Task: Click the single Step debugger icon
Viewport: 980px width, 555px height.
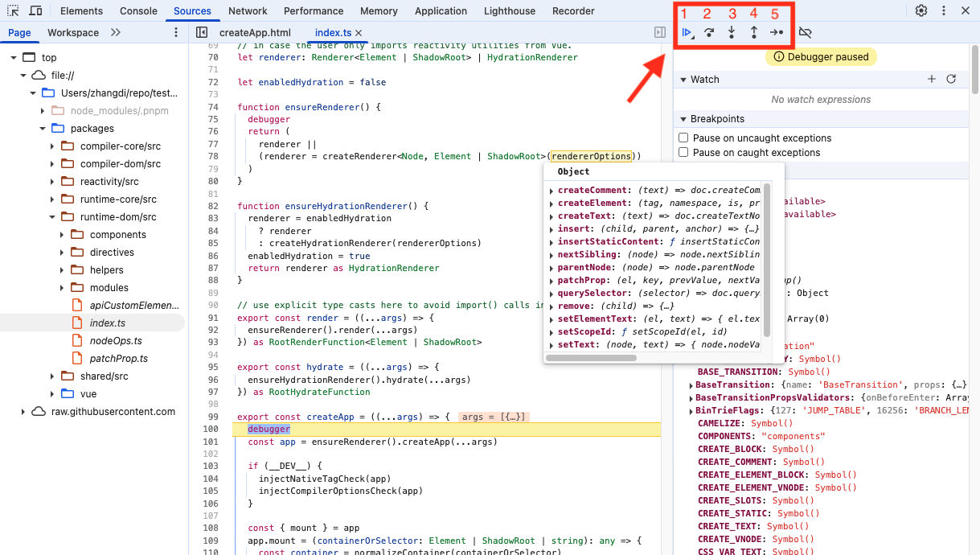Action: coord(775,32)
